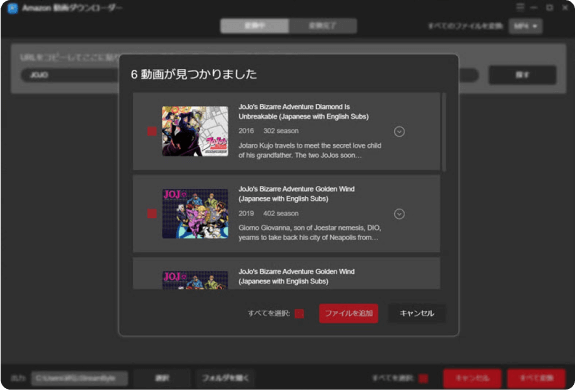Click the フォルダを開く button
576x390 pixels.
[x=225, y=378]
